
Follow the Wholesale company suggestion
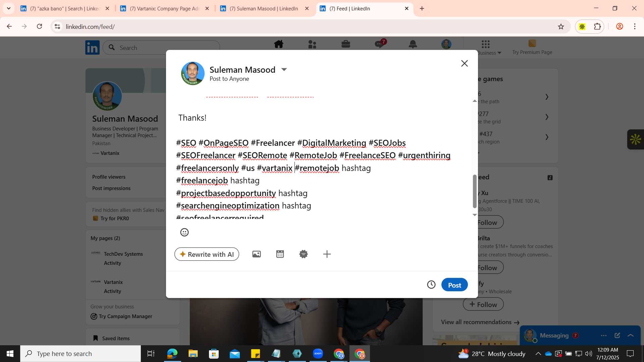[x=483, y=304]
